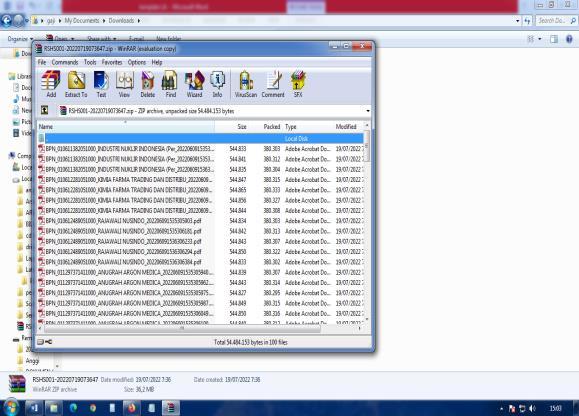This screenshot has height=416, width=579.
Task: Click the volume icon in system tray
Action: [532, 408]
